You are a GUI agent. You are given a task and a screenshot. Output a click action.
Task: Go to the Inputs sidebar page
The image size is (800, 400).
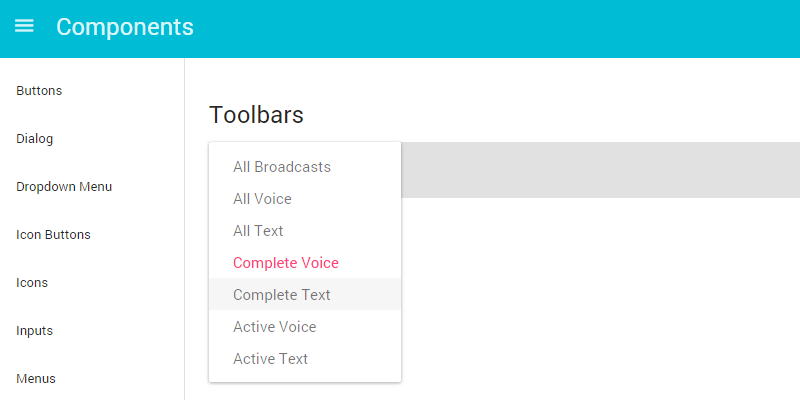35,331
